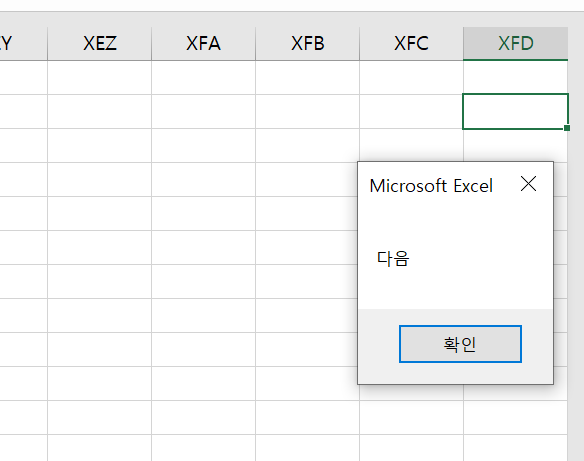584x461 pixels.
Task: Select column header XFC
Action: [x=412, y=44]
